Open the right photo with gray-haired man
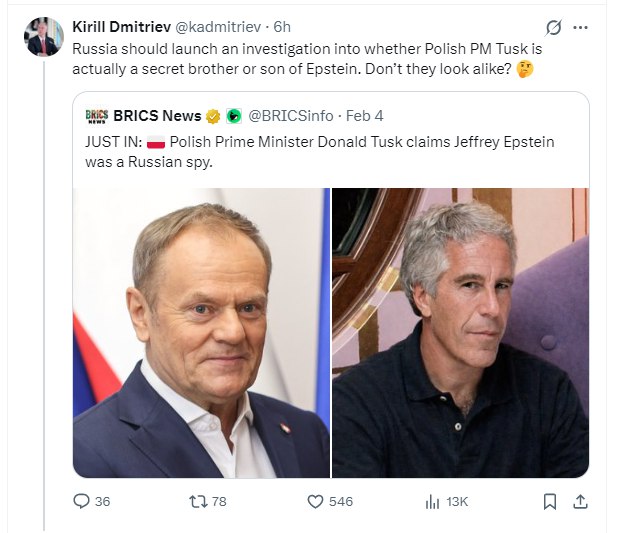The height and width of the screenshot is (533, 620). pos(460,332)
